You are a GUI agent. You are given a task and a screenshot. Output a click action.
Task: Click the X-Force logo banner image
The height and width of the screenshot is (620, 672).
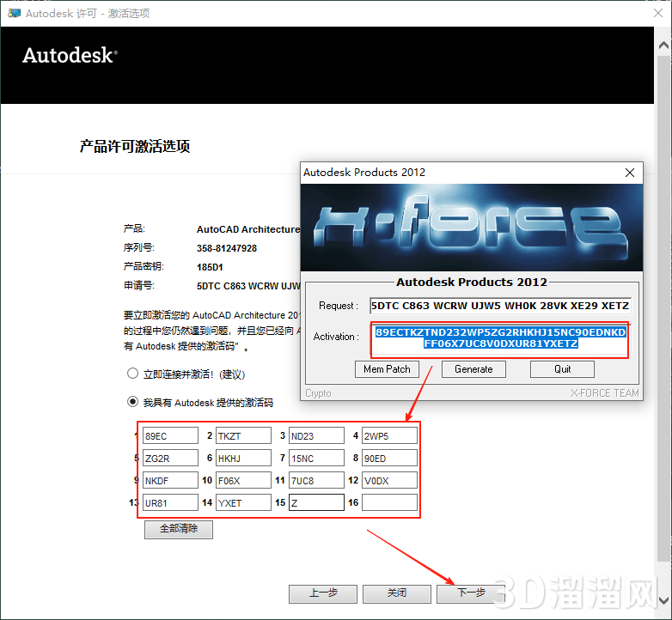coord(472,228)
